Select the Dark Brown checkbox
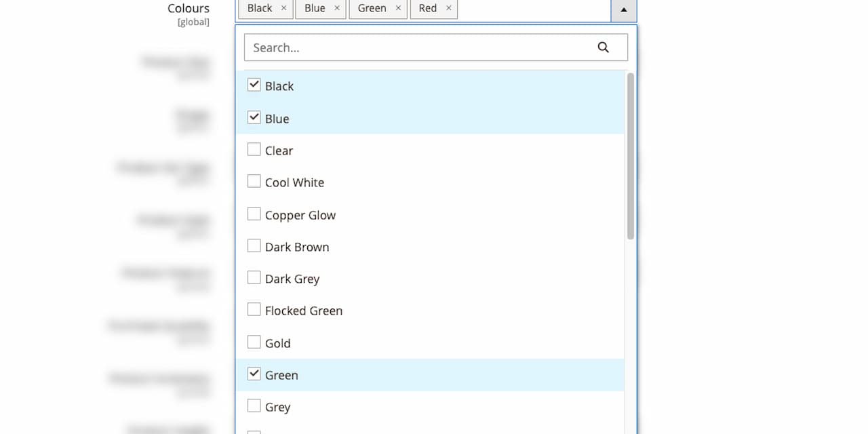The width and height of the screenshot is (868, 434). pyautogui.click(x=254, y=245)
